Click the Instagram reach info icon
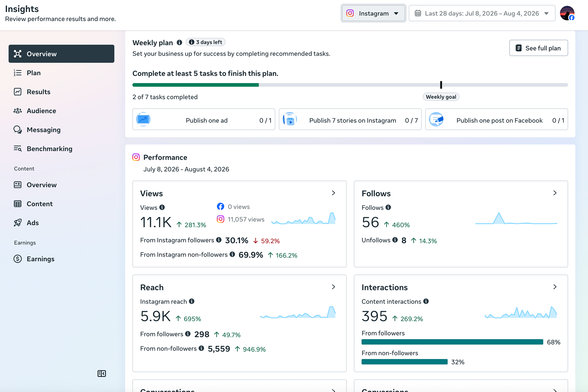 (x=192, y=301)
